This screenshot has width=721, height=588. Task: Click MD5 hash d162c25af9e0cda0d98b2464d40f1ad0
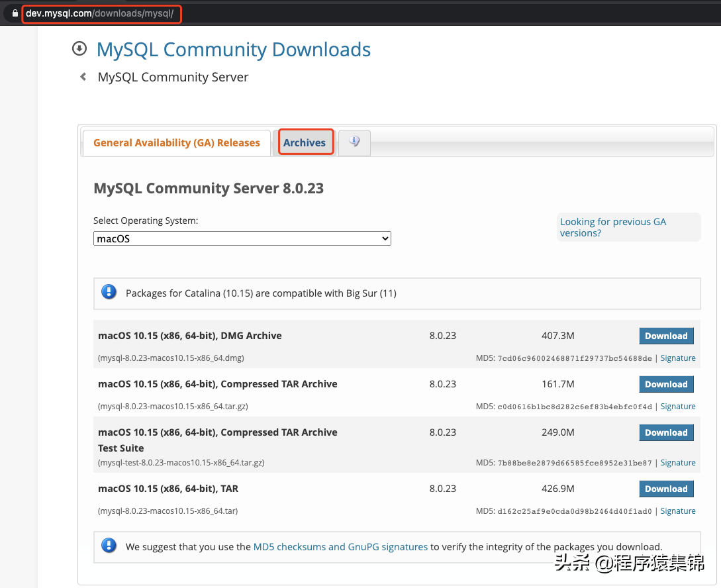click(x=575, y=512)
